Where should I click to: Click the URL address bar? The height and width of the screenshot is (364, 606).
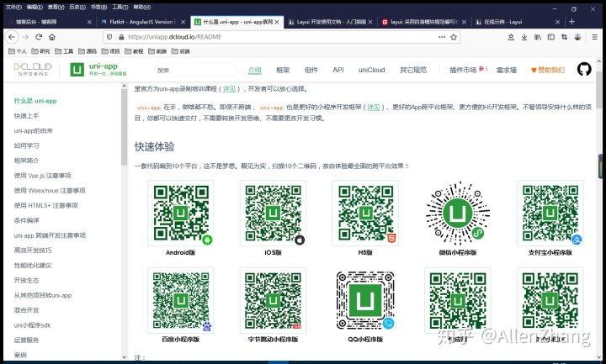pos(280,37)
